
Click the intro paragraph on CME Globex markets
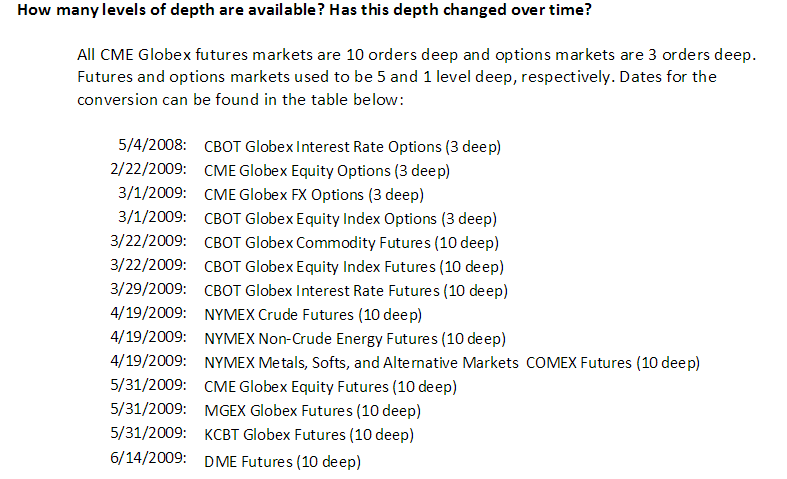[x=416, y=77]
